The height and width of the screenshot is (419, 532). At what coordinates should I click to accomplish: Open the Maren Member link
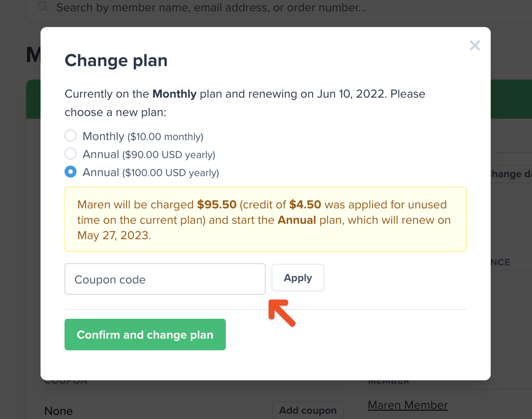[408, 405]
